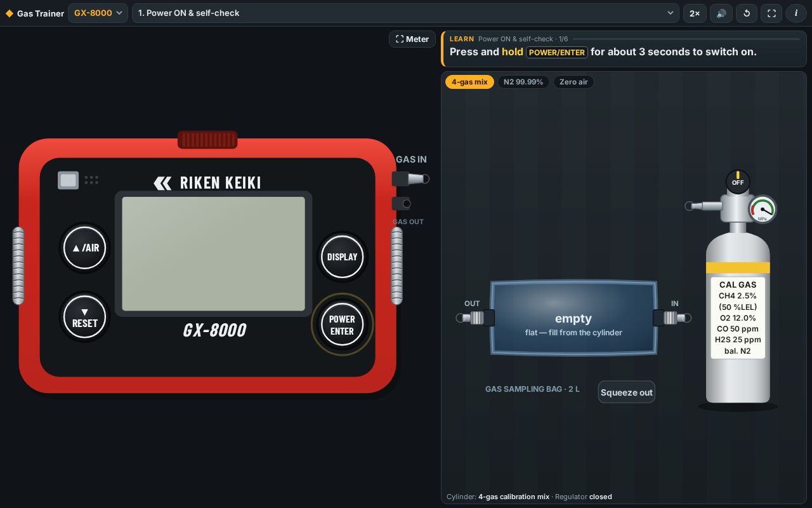Click the Gas Trainer title text
Screen dimensions: 812x508
(x=41, y=13)
